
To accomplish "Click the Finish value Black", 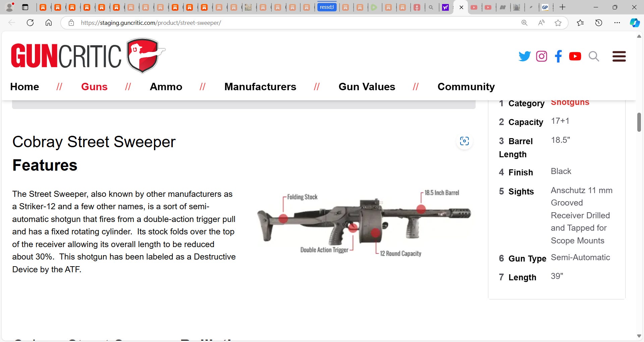I will (x=561, y=171).
